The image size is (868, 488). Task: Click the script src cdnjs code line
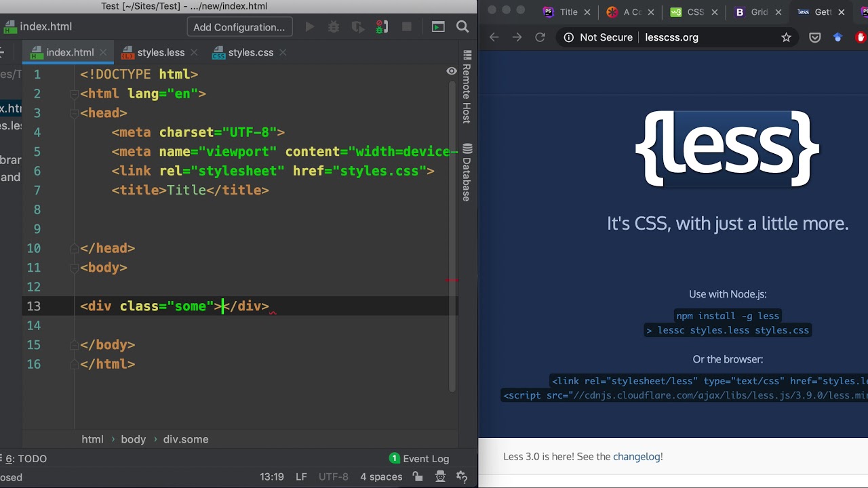tap(686, 396)
